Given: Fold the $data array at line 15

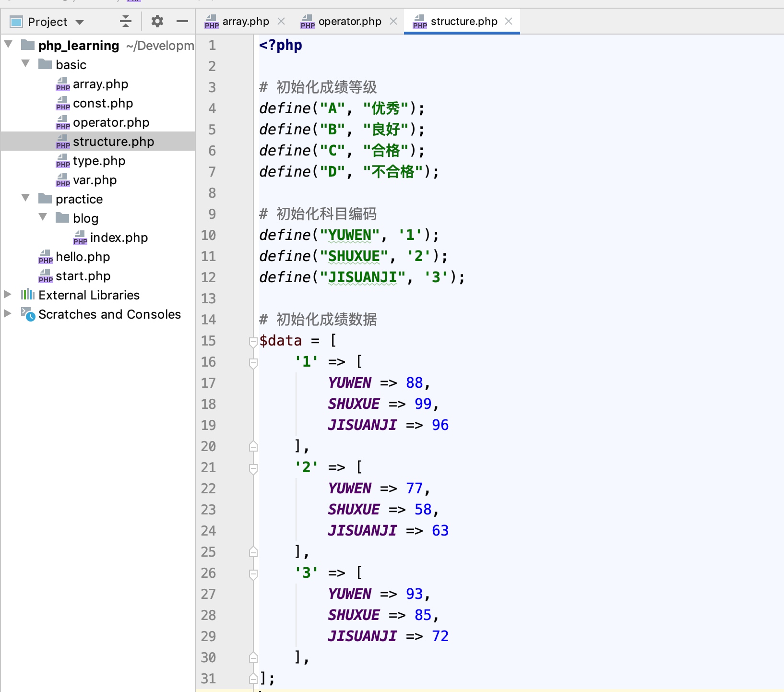Looking at the screenshot, I should click(253, 342).
